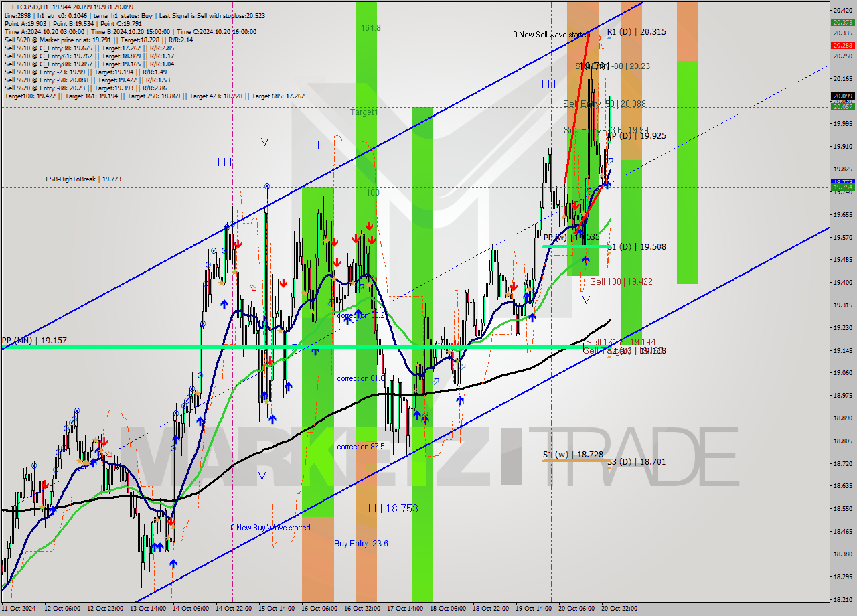Select the 'Sell 100 | 19.422' label
The width and height of the screenshot is (857, 616).
(621, 282)
